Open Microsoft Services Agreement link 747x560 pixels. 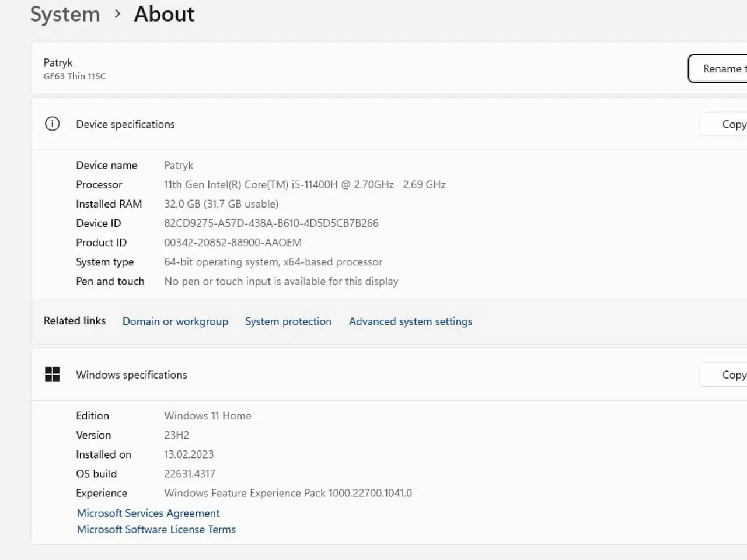coord(148,513)
